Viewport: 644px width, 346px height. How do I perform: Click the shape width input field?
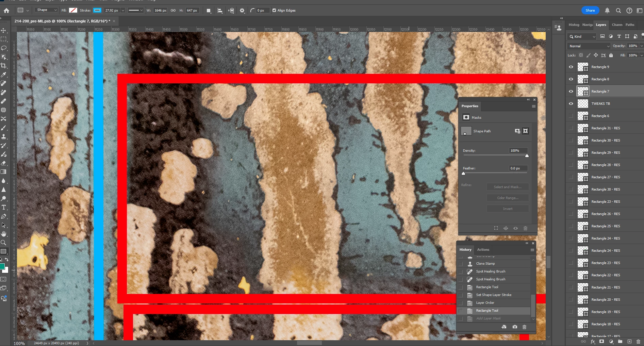pyautogui.click(x=160, y=11)
